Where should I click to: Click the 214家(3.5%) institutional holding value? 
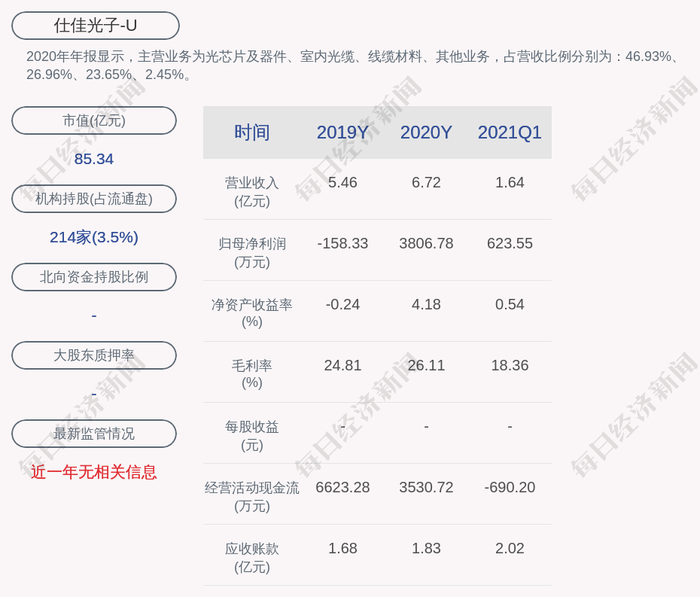click(x=94, y=237)
